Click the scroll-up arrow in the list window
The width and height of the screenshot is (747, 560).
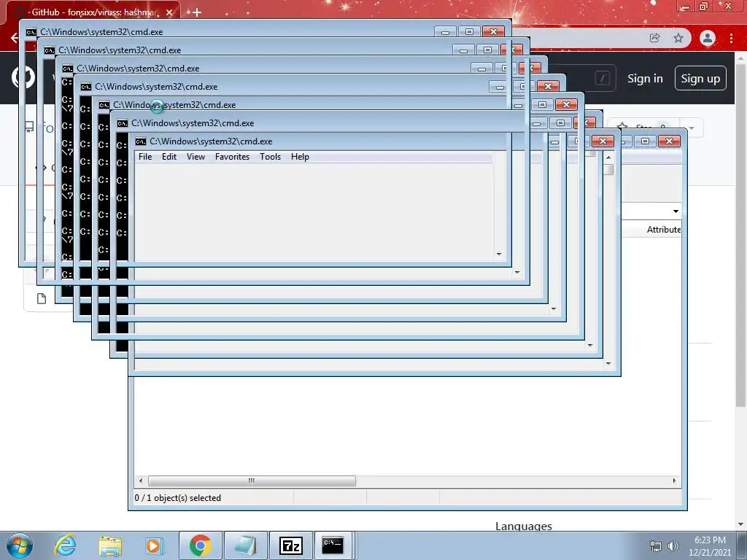608,157
